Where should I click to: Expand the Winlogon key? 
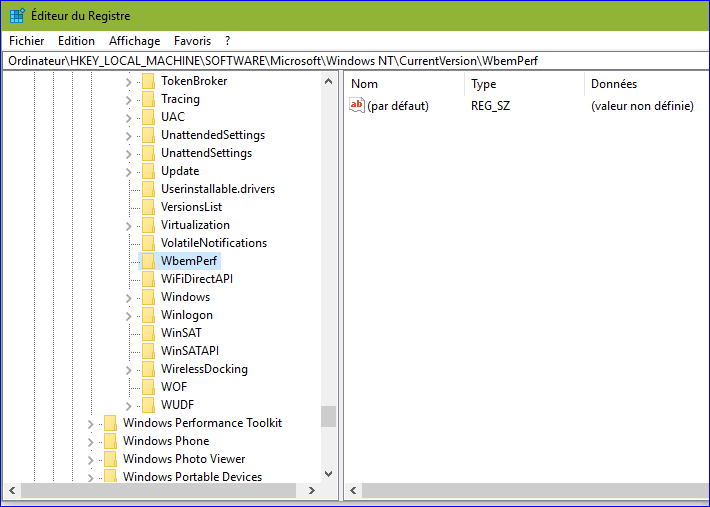(129, 316)
